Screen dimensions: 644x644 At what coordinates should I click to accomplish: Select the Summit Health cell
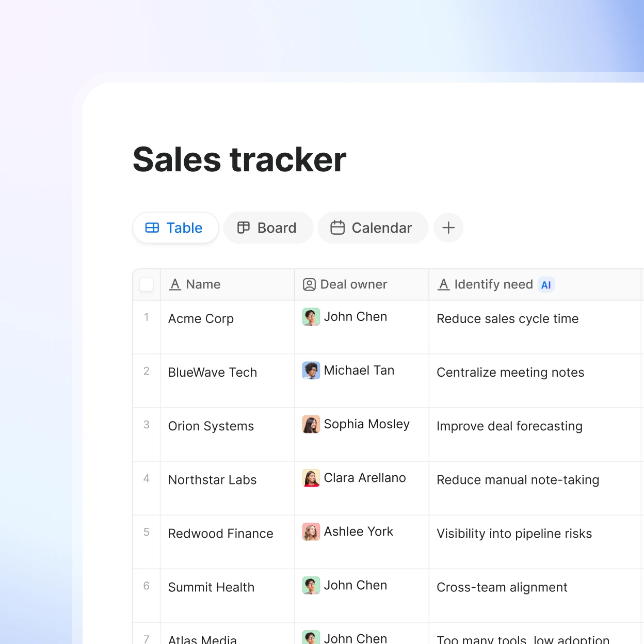pyautogui.click(x=228, y=595)
